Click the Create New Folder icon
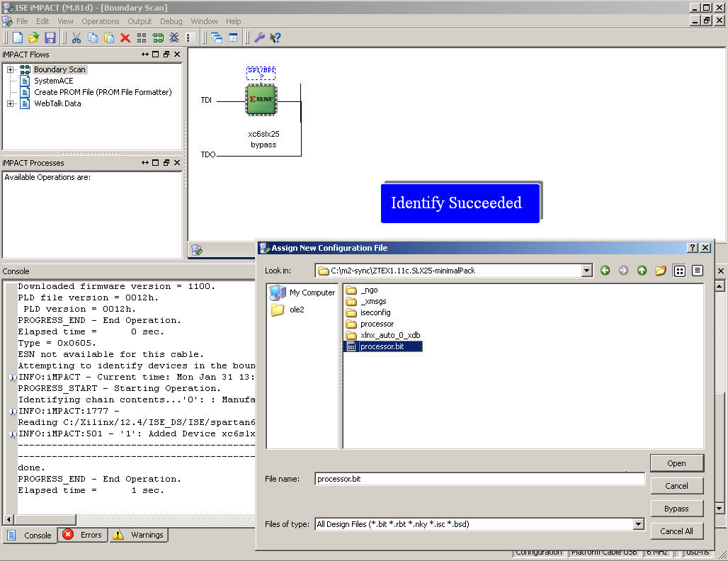 (660, 271)
